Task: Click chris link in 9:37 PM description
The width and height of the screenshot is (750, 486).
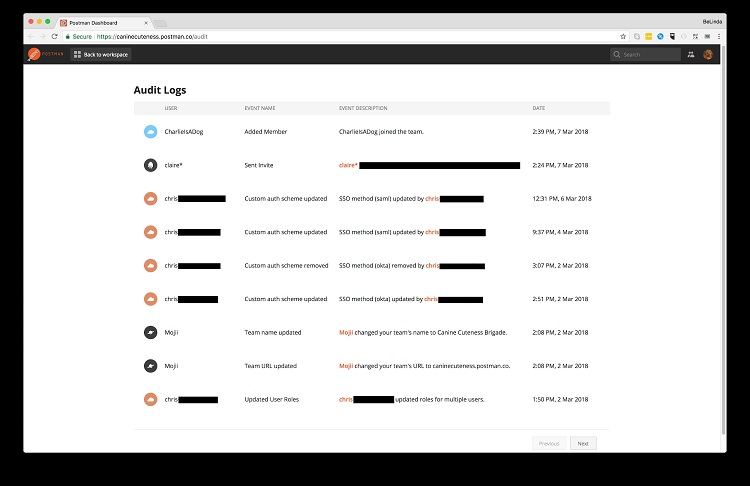Action: 432,232
